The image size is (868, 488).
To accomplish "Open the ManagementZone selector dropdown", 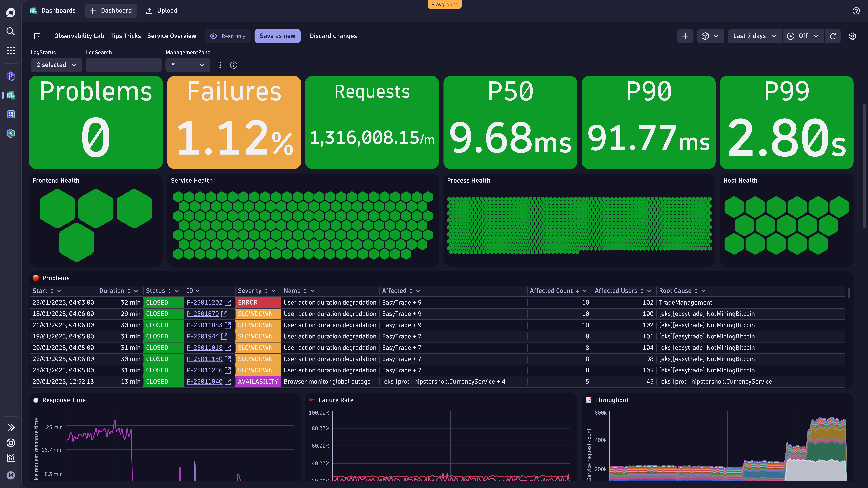I will (x=187, y=65).
